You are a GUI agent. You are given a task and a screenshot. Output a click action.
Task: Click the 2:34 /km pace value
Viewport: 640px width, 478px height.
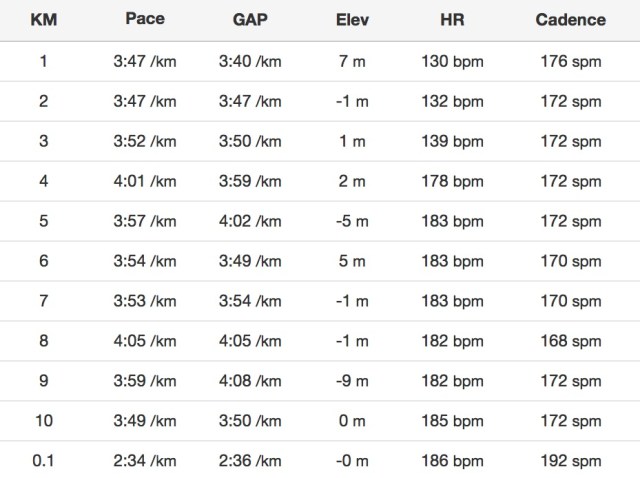coord(145,460)
